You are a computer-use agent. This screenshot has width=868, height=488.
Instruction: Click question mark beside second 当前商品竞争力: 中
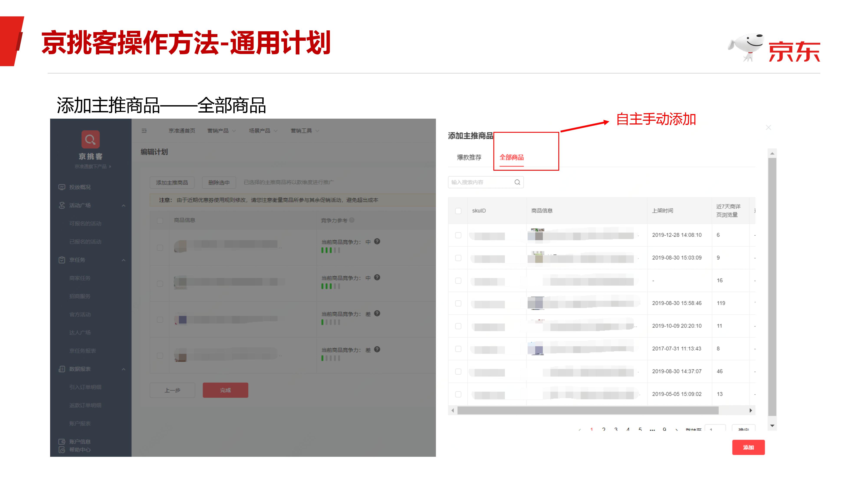(377, 277)
